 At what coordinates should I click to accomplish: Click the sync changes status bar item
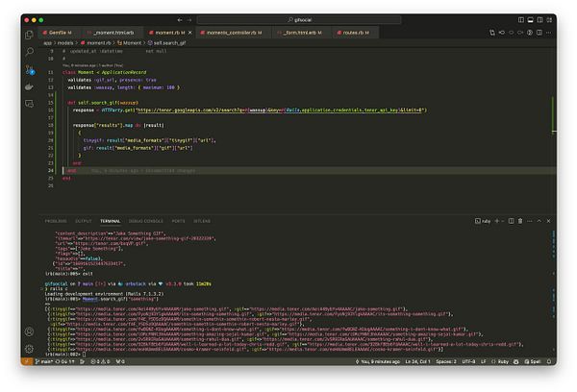pos(65,361)
